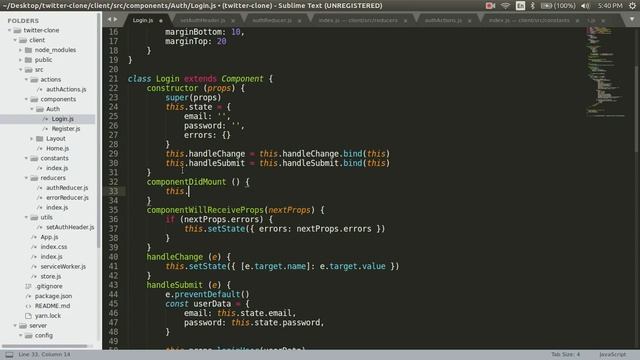This screenshot has width=640, height=360.
Task: Click the icon beside .gitignore
Action: (28, 286)
